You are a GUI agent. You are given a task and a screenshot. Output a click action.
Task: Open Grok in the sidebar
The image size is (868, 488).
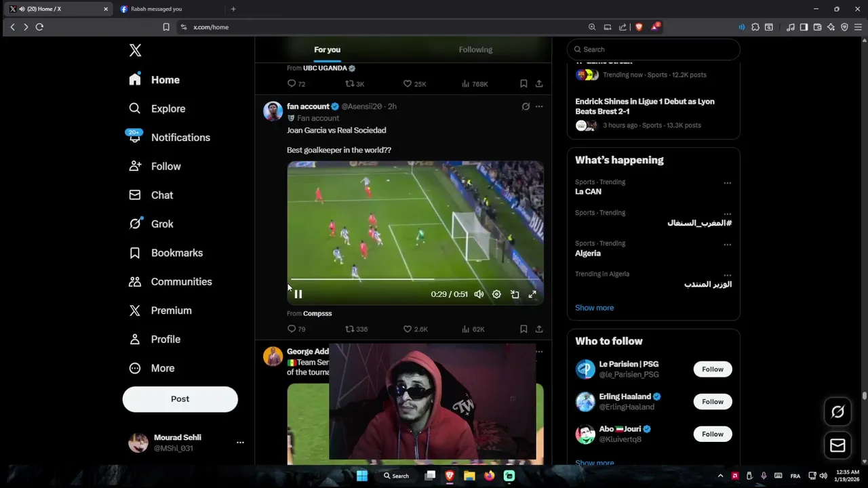click(151, 224)
